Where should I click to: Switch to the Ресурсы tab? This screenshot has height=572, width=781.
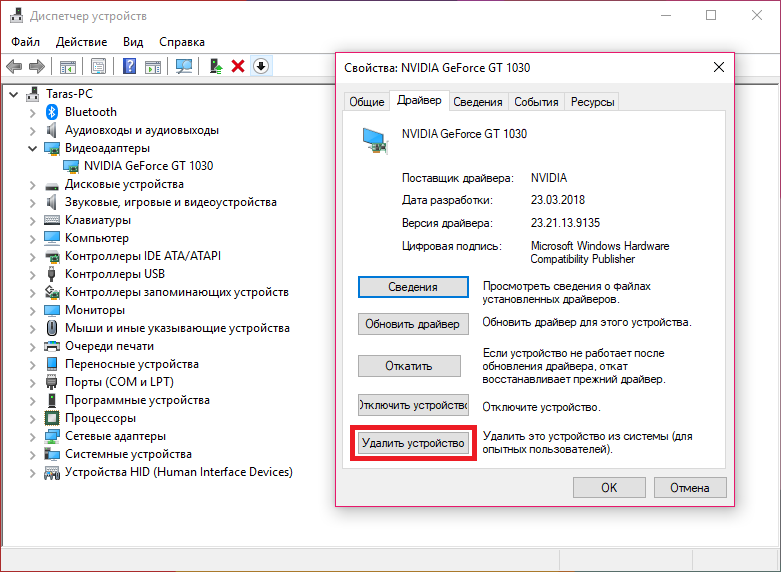click(592, 102)
